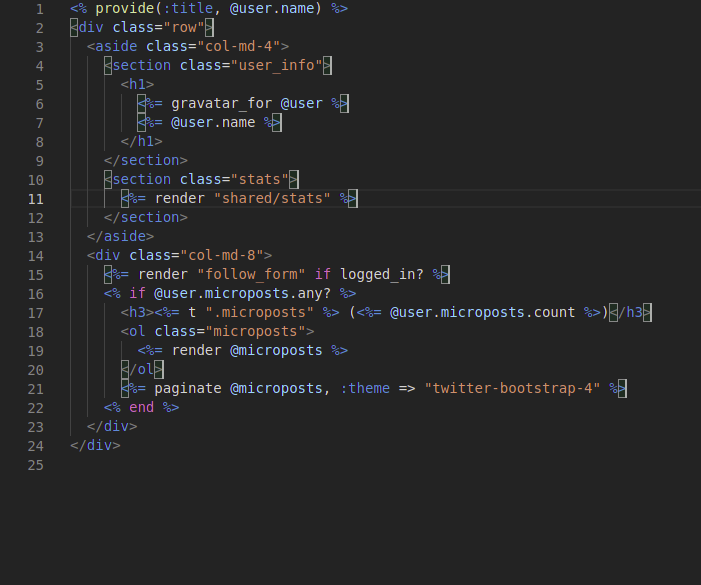Click ':title' symbol on line 1

188,8
